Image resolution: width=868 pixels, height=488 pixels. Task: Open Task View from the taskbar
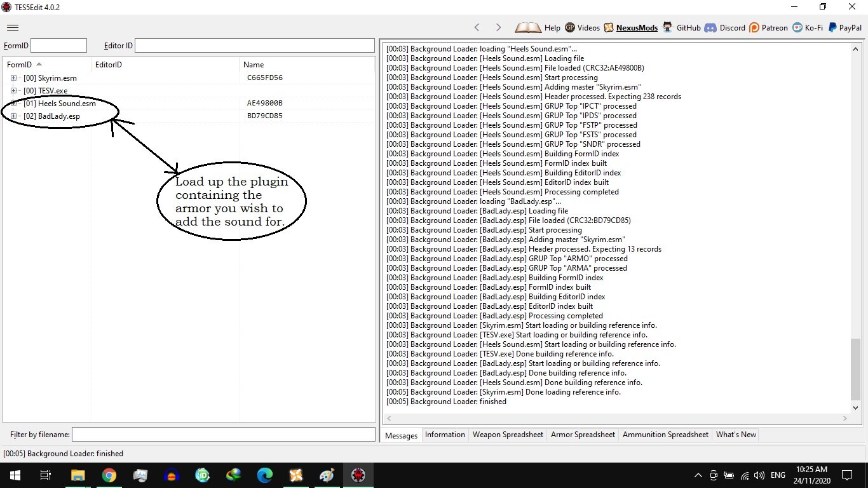click(x=46, y=475)
